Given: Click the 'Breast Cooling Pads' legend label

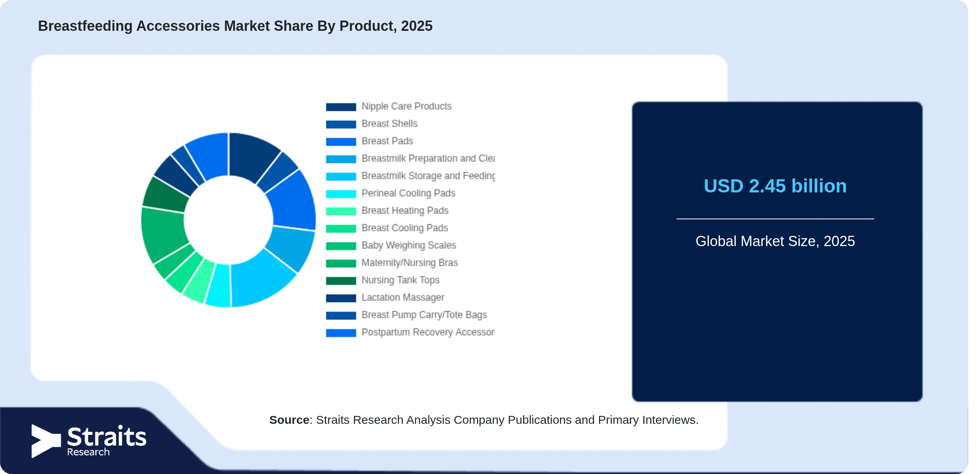Looking at the screenshot, I should [405, 228].
